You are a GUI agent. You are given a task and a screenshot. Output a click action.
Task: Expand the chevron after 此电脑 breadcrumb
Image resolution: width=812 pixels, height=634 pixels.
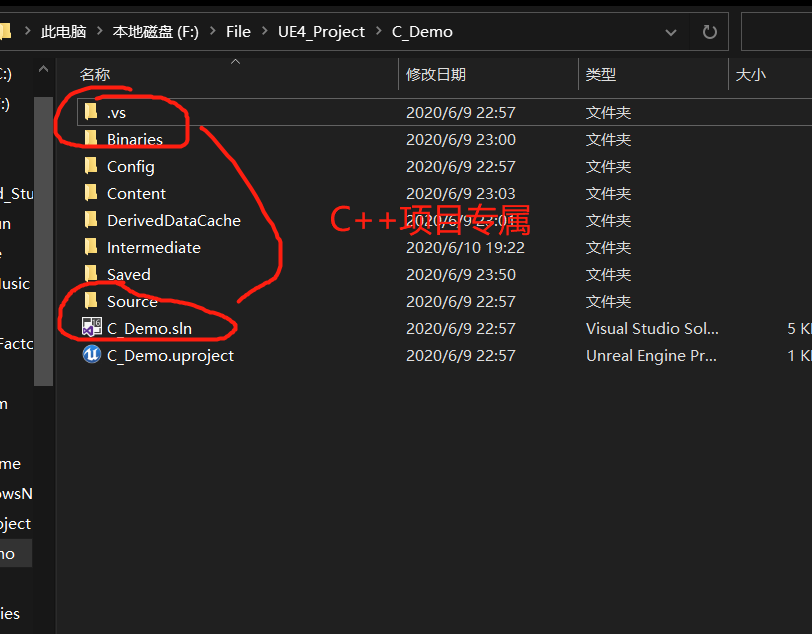[x=99, y=31]
